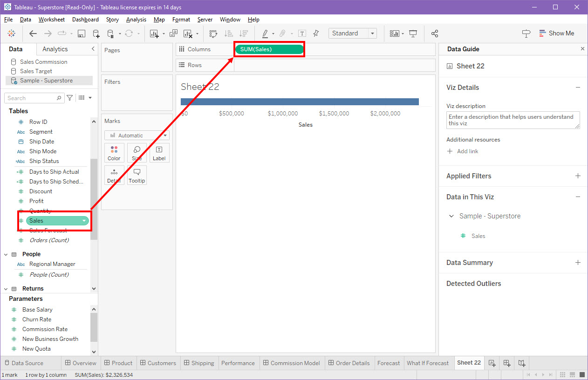Click the Sort Ascending icon

[228, 34]
